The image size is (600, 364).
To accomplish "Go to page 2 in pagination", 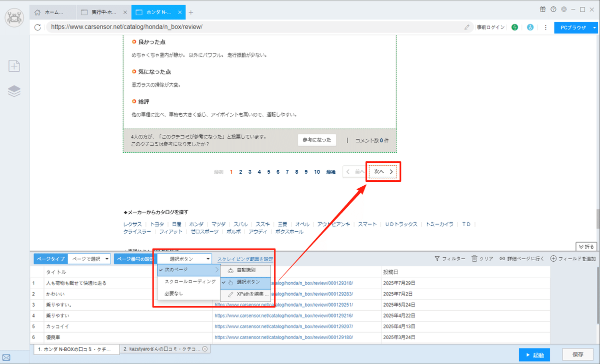I will pos(240,172).
